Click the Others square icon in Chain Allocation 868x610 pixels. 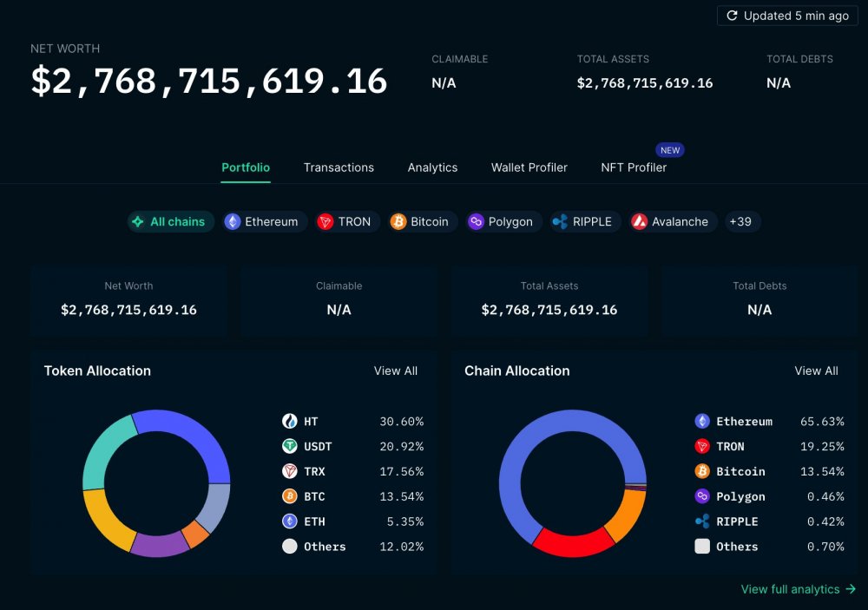point(702,547)
